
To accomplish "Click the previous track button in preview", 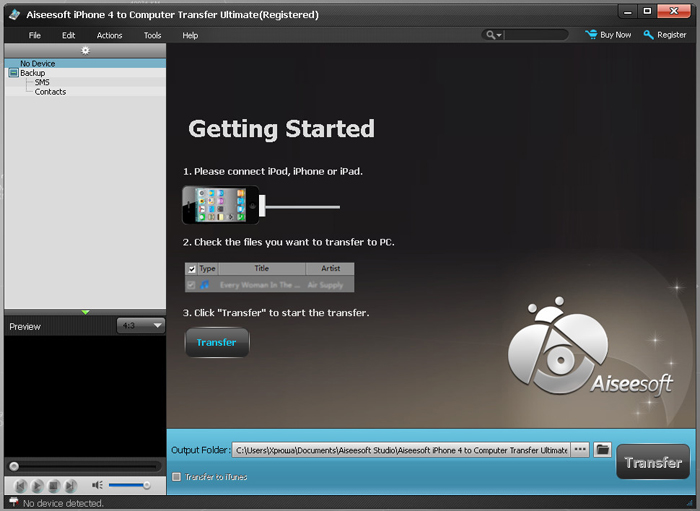I will (19, 485).
